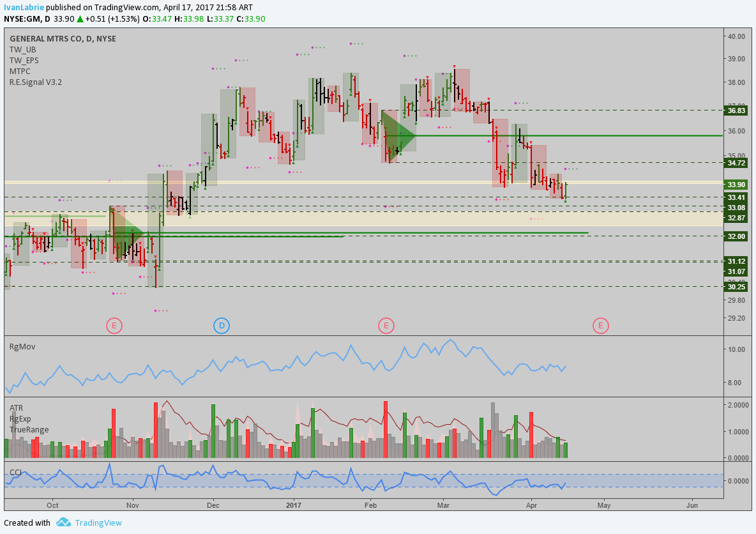Click the low value L:33.37
756x534 pixels.
pyautogui.click(x=220, y=19)
